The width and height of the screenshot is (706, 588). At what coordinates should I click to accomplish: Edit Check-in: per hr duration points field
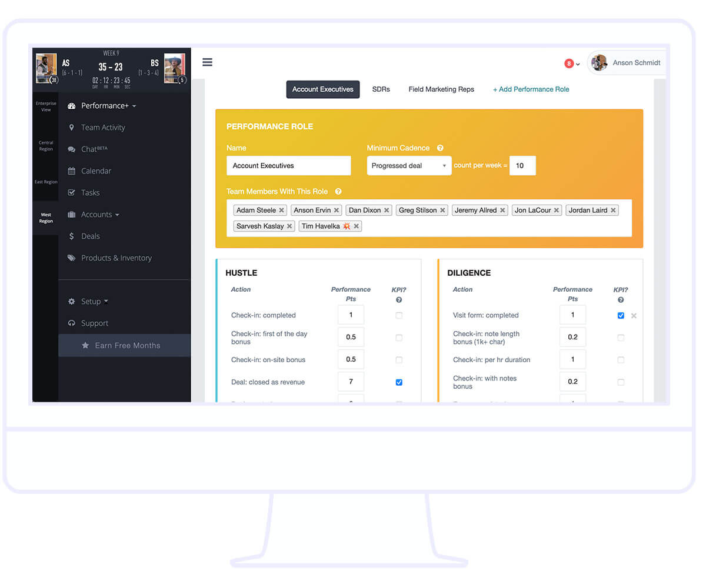click(573, 359)
